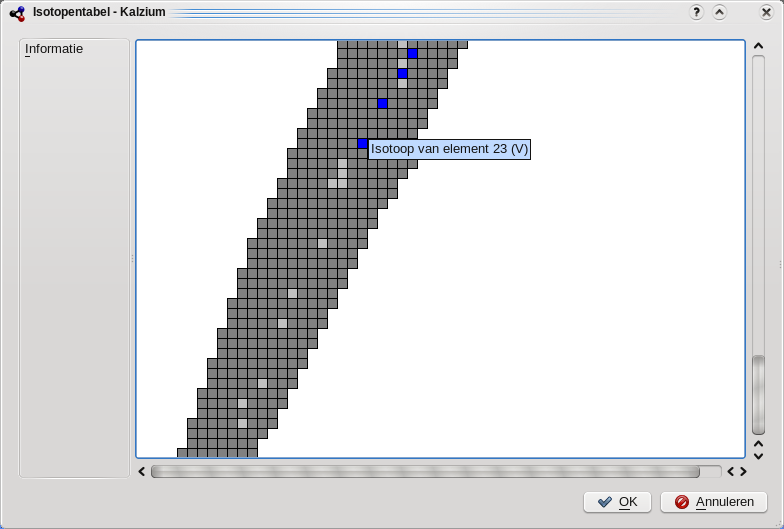This screenshot has height=529, width=784.
Task: Click the vertical scrollbar handle
Action: click(758, 394)
